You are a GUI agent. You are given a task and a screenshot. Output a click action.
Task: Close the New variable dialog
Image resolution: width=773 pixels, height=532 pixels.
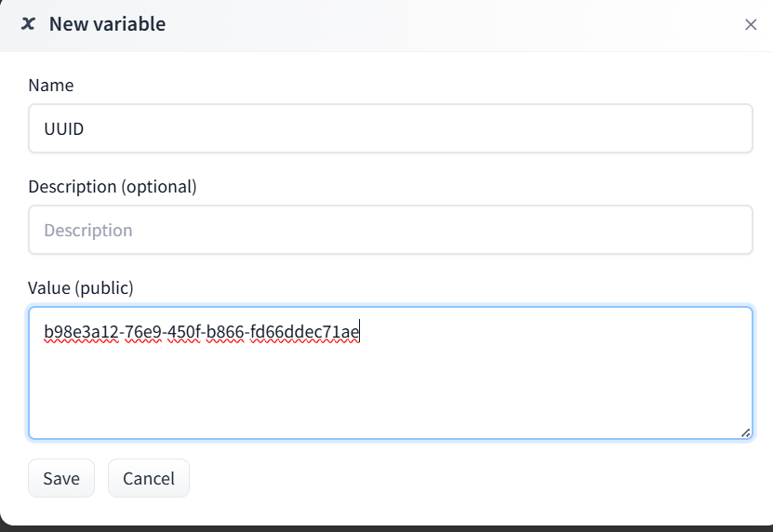pyautogui.click(x=751, y=25)
